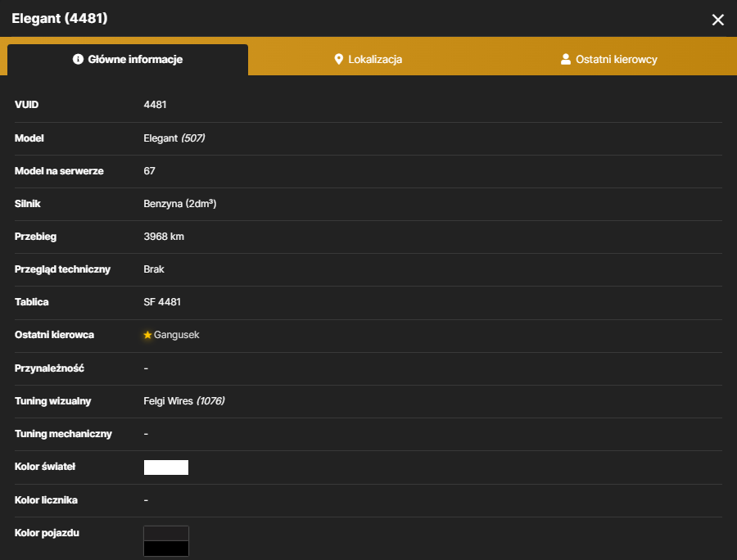
Task: Click the lower black Kolor pojazdu swatch
Action: click(166, 549)
